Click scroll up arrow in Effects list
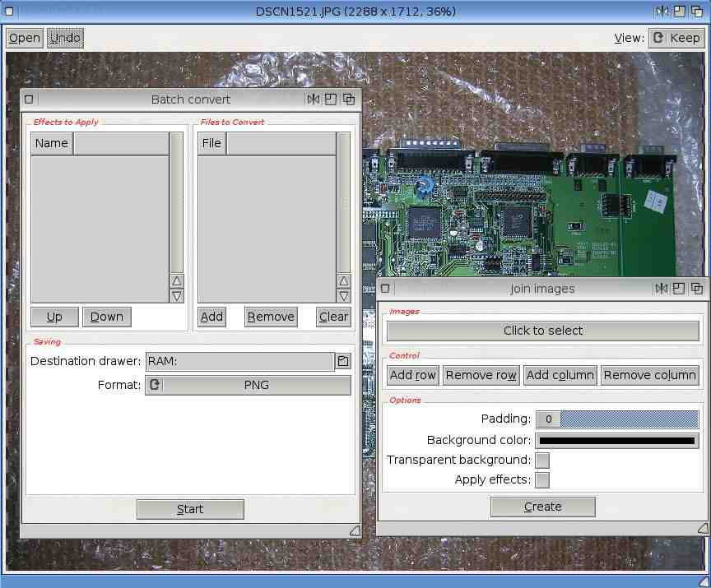The width and height of the screenshot is (711, 588). pyautogui.click(x=176, y=281)
